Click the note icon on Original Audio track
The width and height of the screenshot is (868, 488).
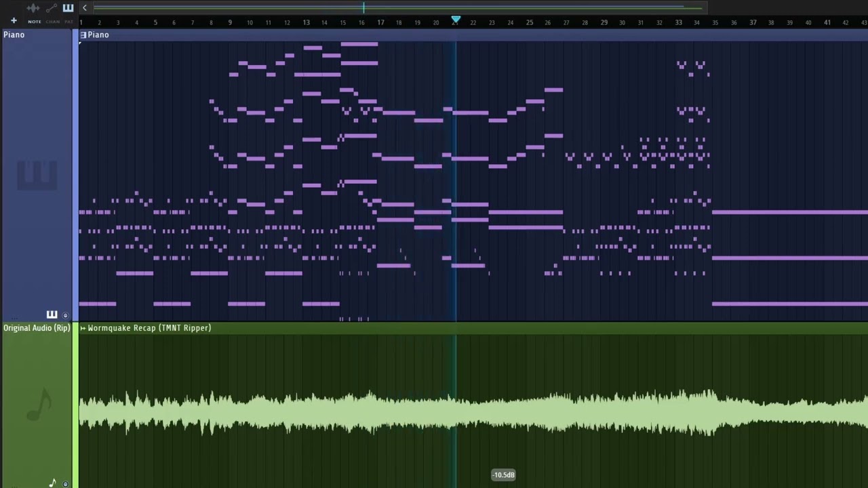52,483
